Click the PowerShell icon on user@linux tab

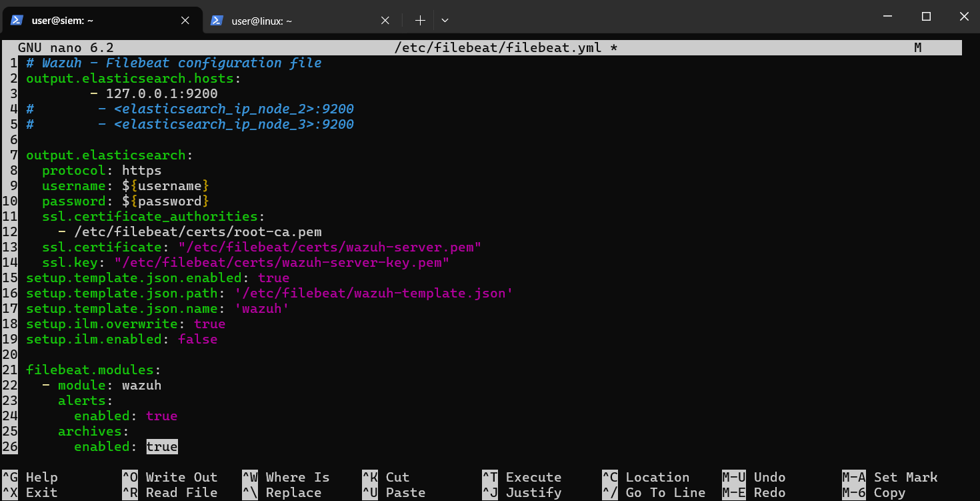tap(217, 20)
